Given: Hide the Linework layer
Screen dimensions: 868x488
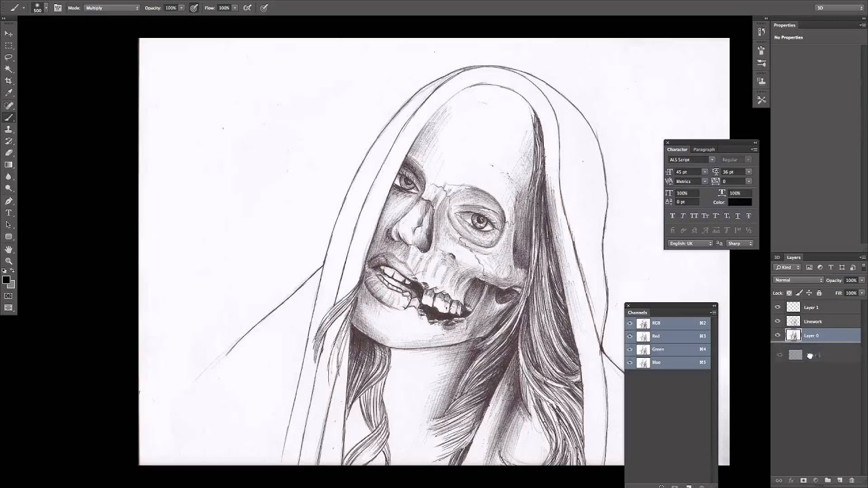Looking at the screenshot, I should [x=778, y=321].
